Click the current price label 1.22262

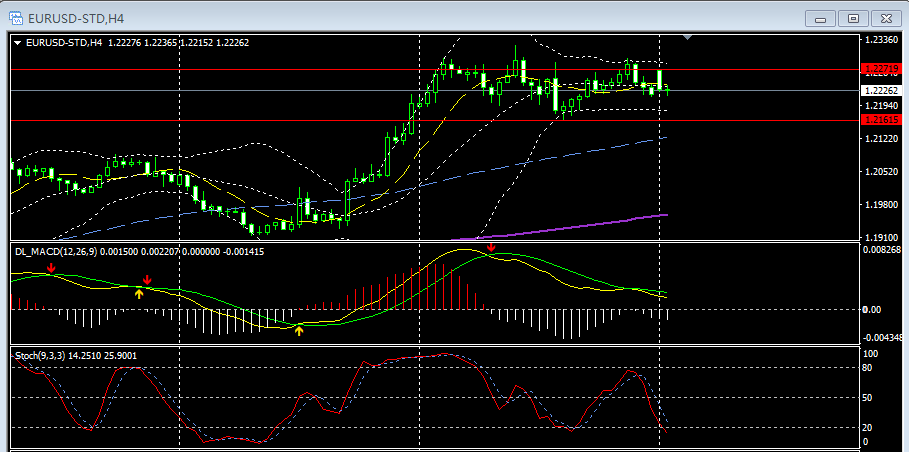pos(880,90)
